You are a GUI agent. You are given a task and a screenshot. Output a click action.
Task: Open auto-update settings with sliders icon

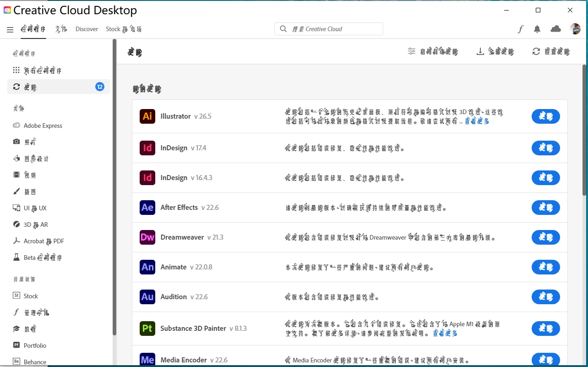pyautogui.click(x=433, y=52)
